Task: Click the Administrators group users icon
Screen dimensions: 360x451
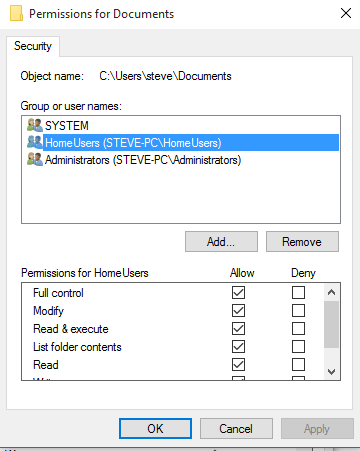Action: [35, 159]
